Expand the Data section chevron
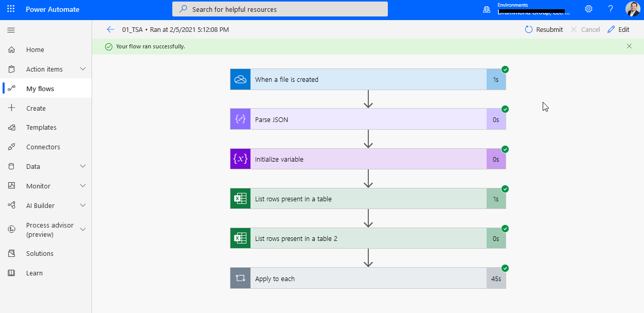 click(83, 166)
